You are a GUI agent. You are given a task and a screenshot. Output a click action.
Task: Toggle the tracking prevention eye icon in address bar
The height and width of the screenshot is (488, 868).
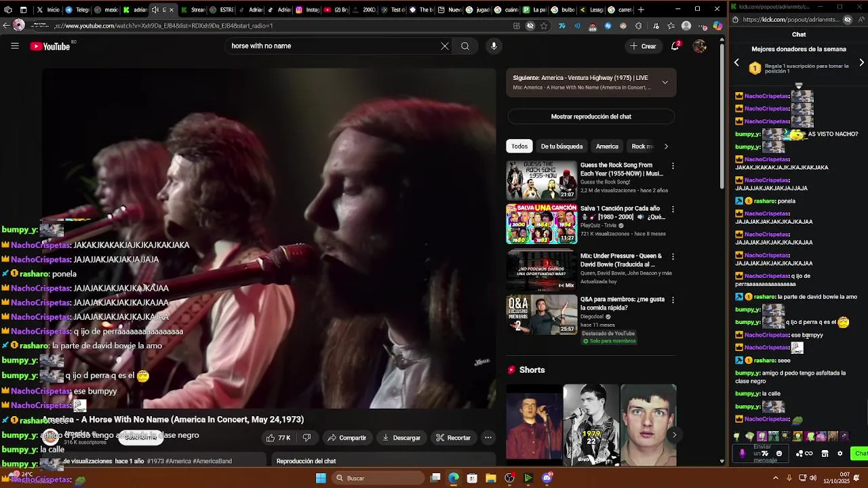point(530,26)
